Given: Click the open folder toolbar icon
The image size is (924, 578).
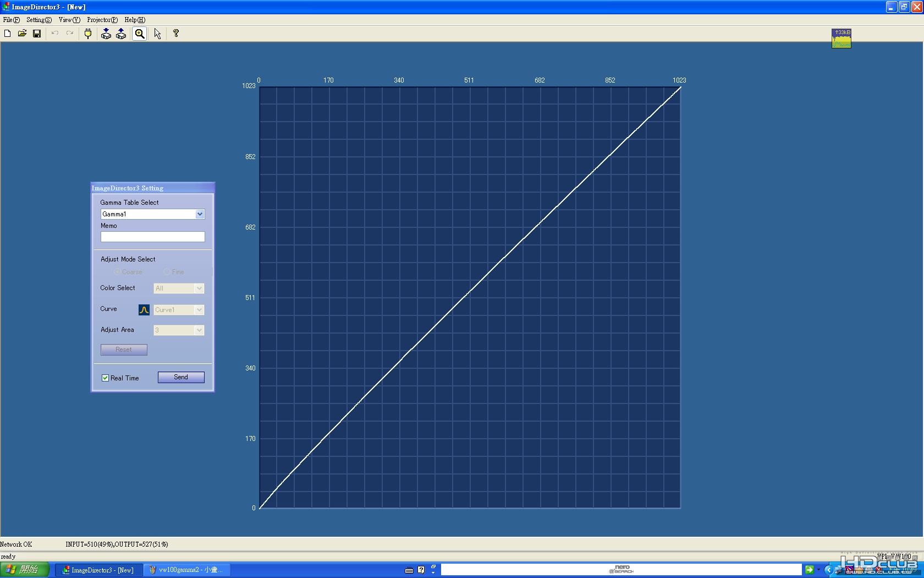Looking at the screenshot, I should click(22, 34).
